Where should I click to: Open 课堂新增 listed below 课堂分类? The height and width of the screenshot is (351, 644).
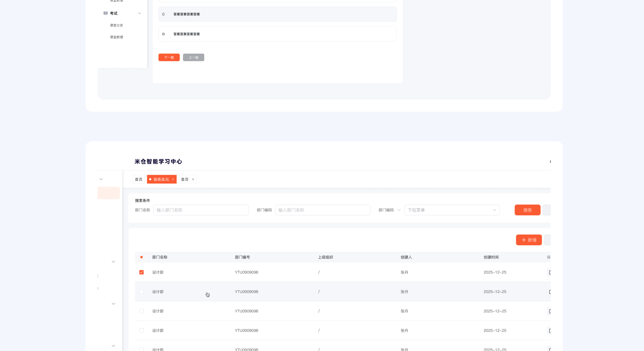116,37
